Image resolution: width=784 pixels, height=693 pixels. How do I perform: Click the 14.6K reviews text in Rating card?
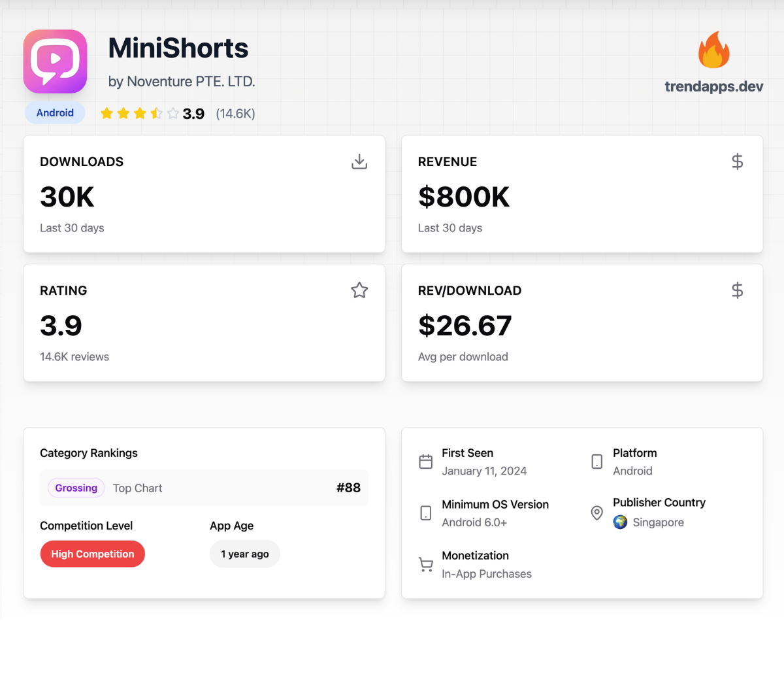[74, 357]
